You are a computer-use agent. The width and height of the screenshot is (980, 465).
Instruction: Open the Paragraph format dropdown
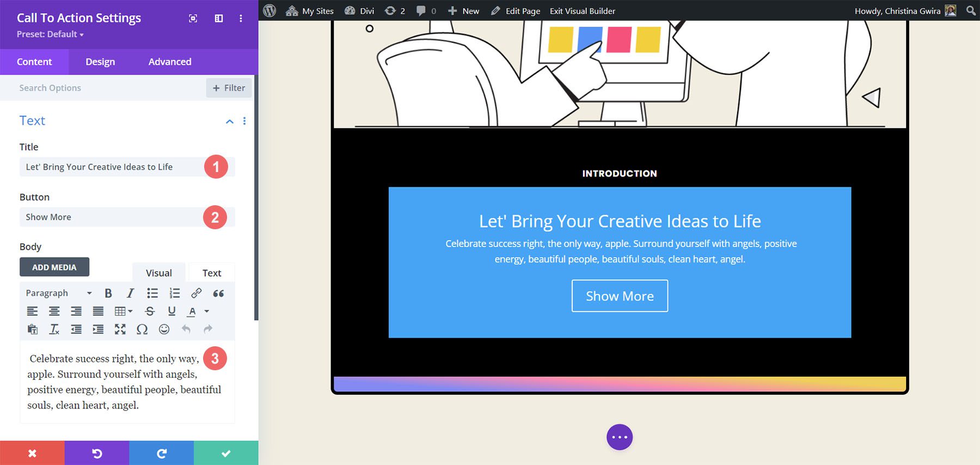[x=59, y=293]
